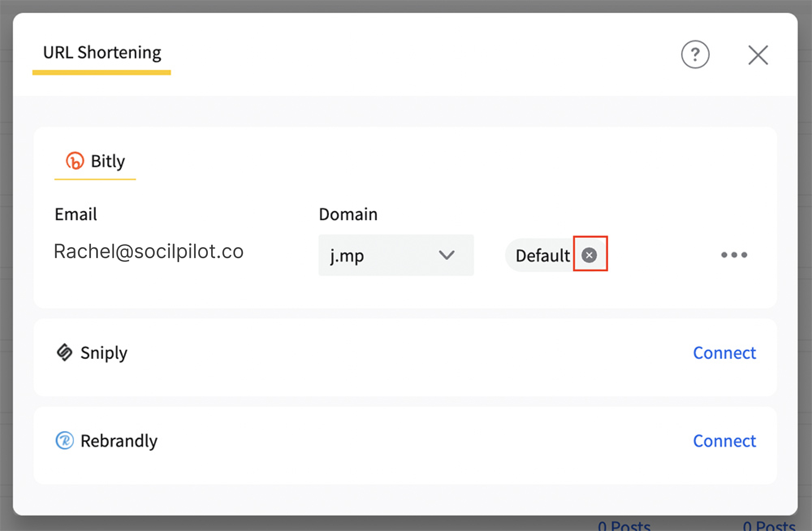This screenshot has height=531, width=812.
Task: Connect the Rebrandly account
Action: point(724,441)
